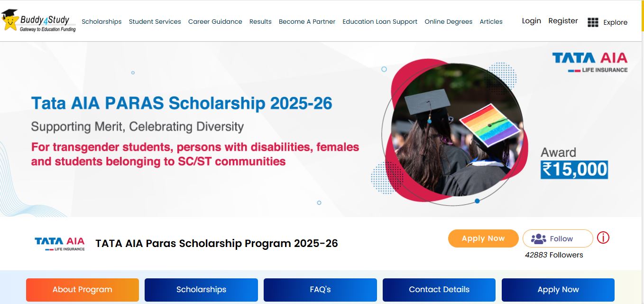Image resolution: width=644 pixels, height=304 pixels.
Task: Click the Follow button's people icon
Action: 539,239
